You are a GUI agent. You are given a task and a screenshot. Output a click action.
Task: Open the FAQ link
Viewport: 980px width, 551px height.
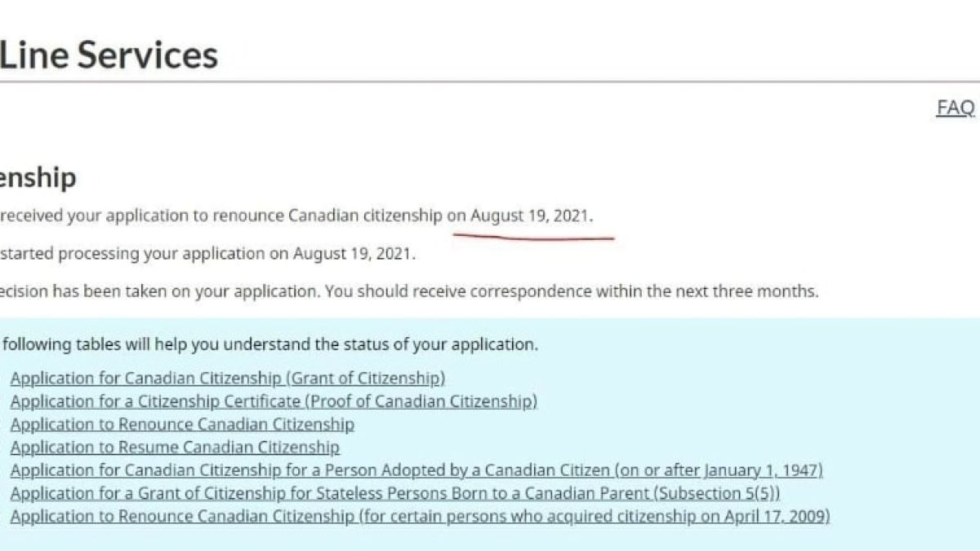pos(955,107)
